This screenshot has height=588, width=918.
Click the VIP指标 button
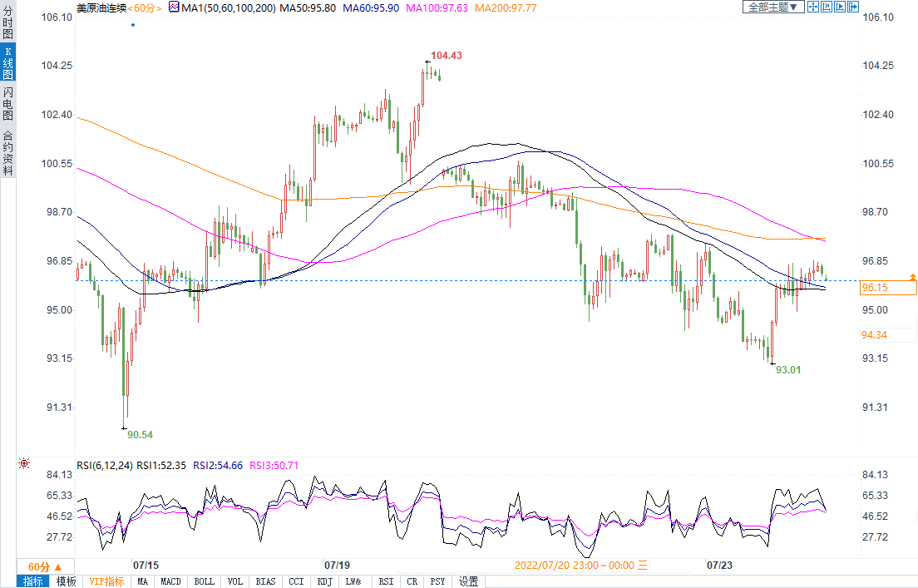tap(106, 581)
